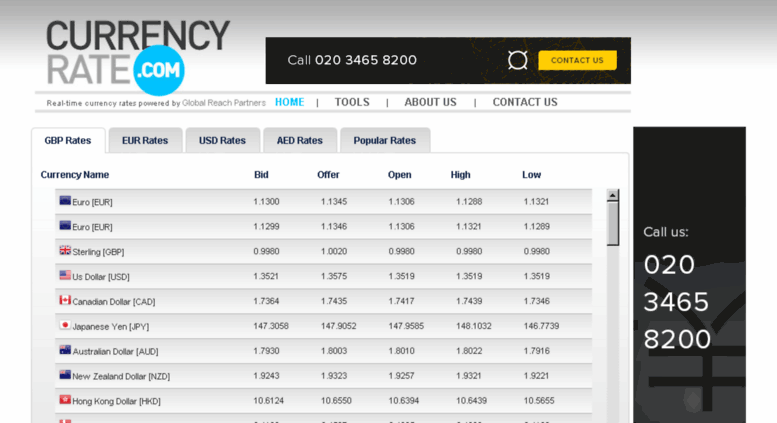
Task: Click the US Dollar offer value 1.3575
Action: 333,276
